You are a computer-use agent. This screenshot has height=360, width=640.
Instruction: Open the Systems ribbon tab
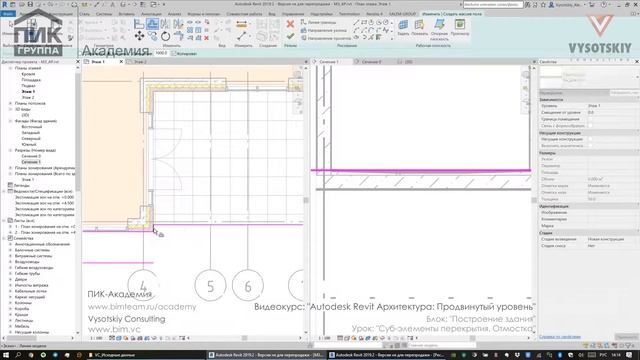[104, 14]
